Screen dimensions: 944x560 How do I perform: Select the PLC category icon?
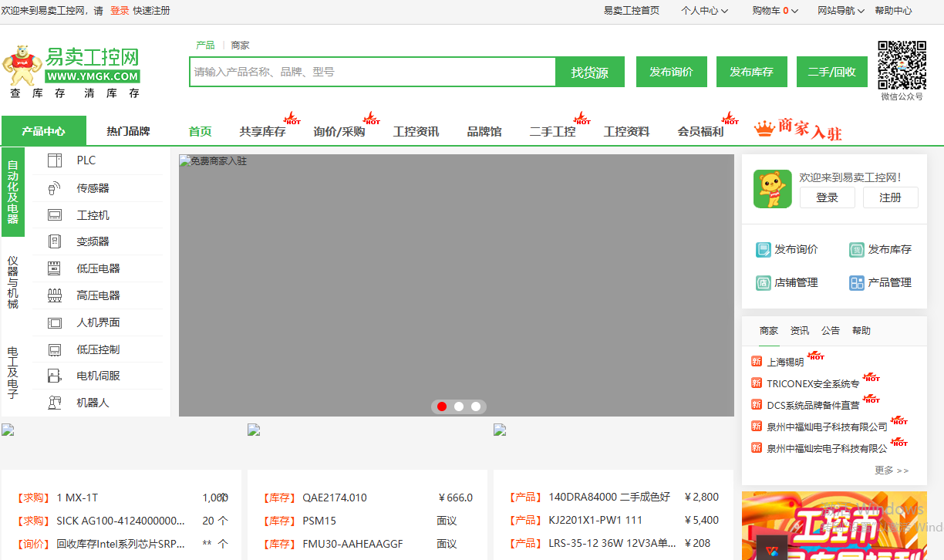(x=54, y=160)
